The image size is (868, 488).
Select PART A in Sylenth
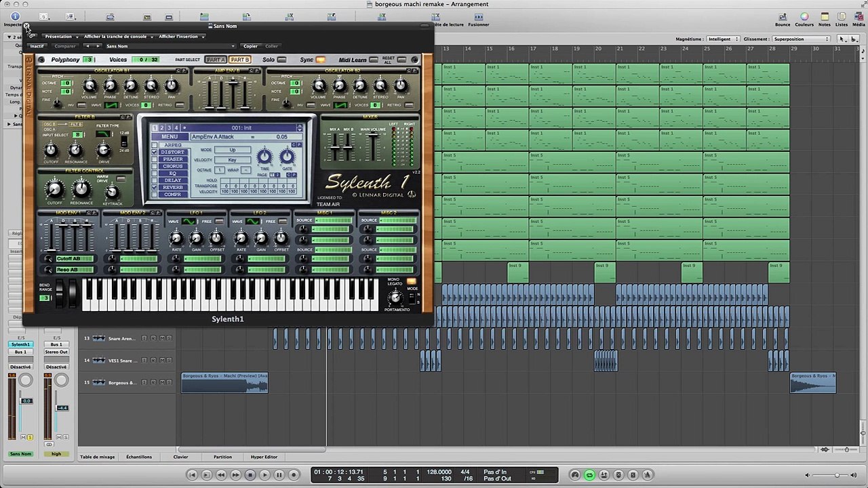pos(216,60)
